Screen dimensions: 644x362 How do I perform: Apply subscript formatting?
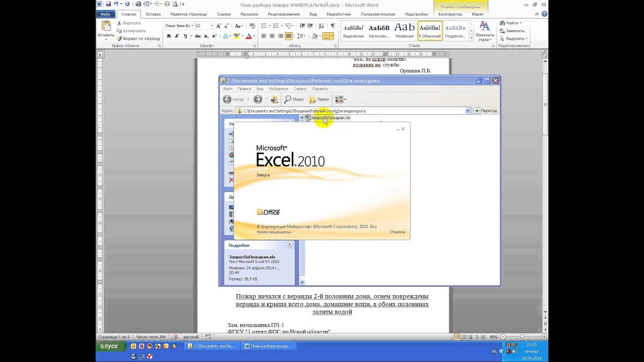click(x=206, y=36)
